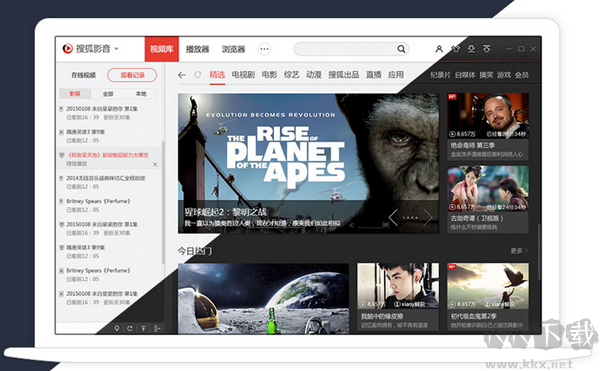Screen dimensions: 600x371
Task: Click file icon beside 2014无线音乐盛典 entry
Action: [x=61, y=178]
